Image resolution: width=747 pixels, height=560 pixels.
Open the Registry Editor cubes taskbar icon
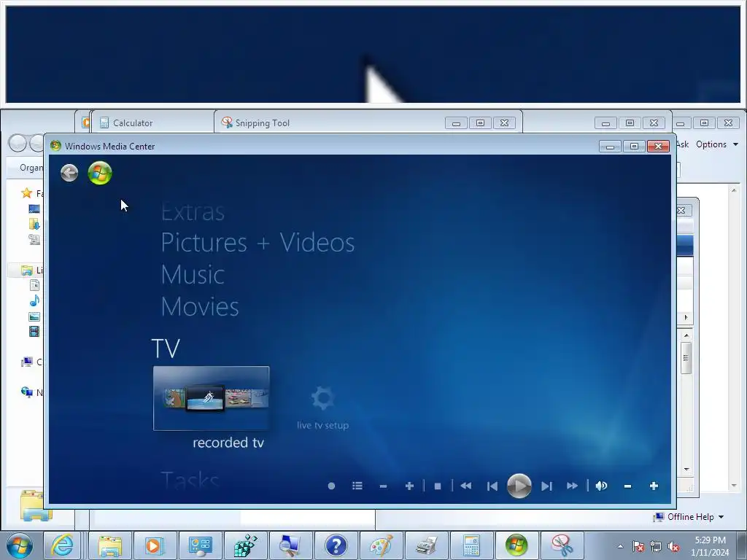(245, 545)
